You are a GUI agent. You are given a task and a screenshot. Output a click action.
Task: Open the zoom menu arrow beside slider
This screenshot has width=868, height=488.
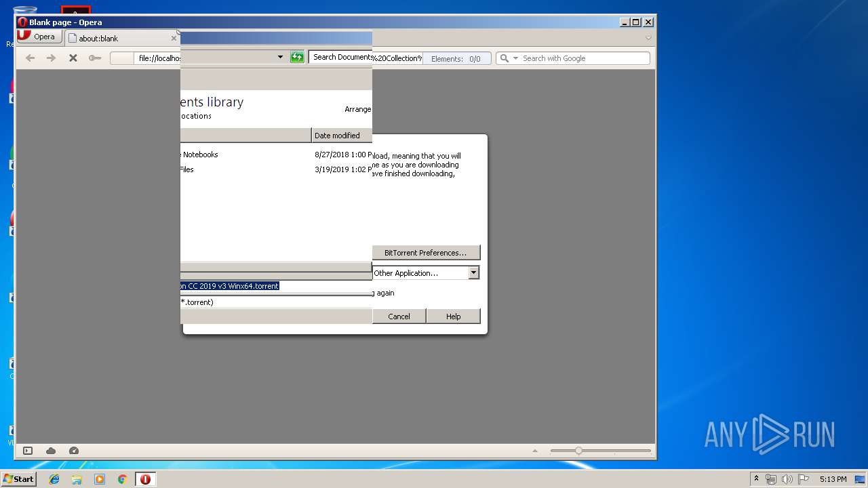(535, 451)
